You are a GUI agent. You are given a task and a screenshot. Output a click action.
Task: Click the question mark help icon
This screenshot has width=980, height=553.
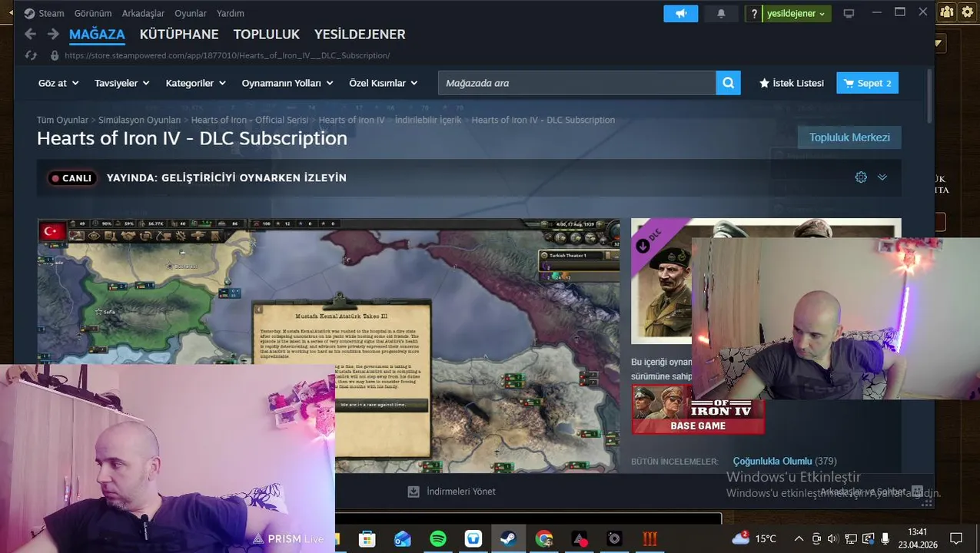(754, 14)
